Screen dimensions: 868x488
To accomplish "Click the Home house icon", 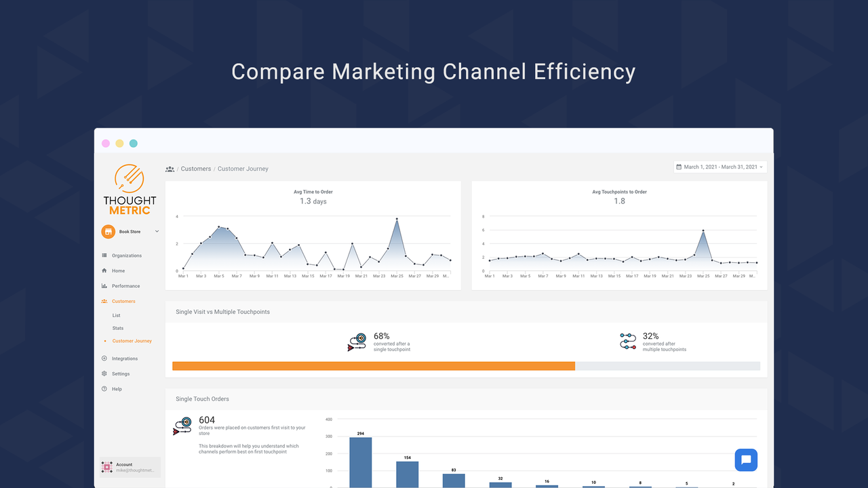I will point(104,270).
